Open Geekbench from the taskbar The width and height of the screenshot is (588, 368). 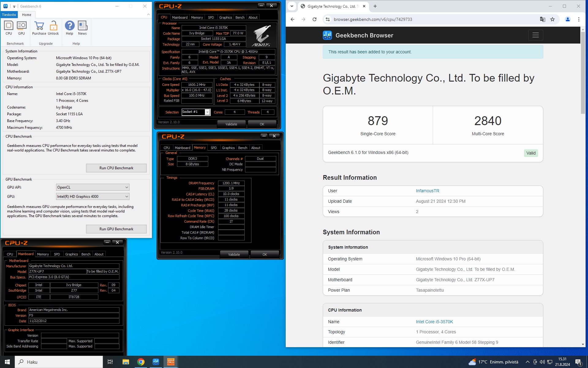(x=156, y=362)
